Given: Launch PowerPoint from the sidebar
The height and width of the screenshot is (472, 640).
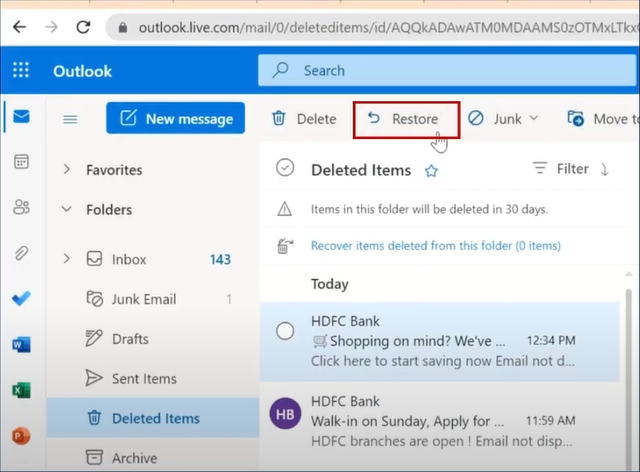Looking at the screenshot, I should 21,436.
